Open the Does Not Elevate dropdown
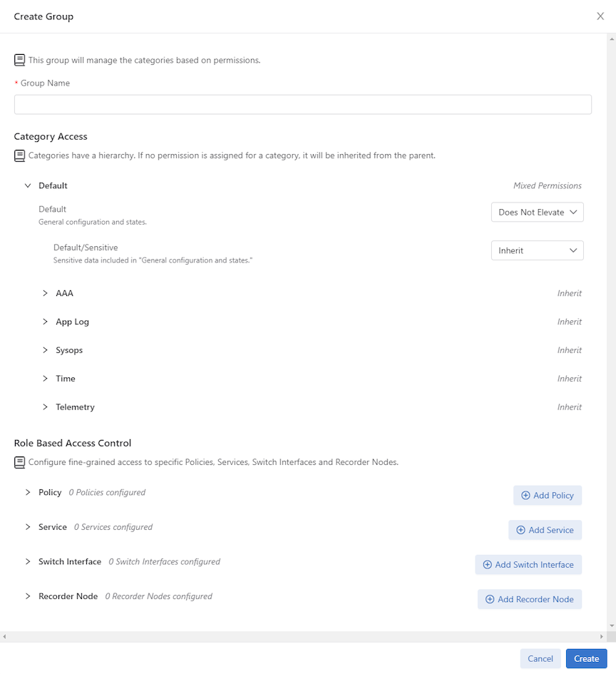This screenshot has height=674, width=616. tap(538, 213)
